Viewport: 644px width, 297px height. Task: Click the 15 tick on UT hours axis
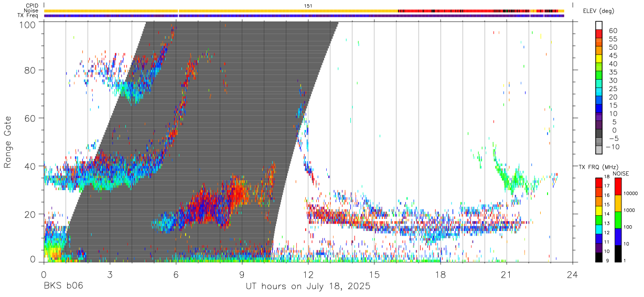click(x=374, y=274)
